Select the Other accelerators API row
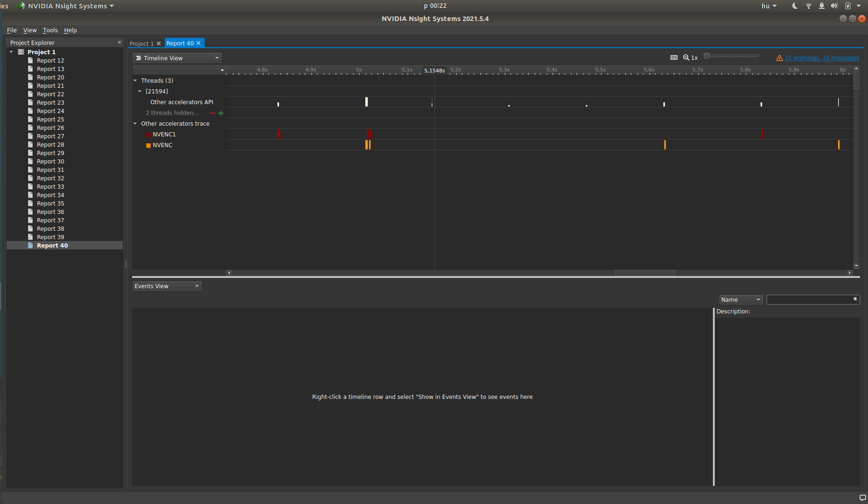 tap(182, 102)
